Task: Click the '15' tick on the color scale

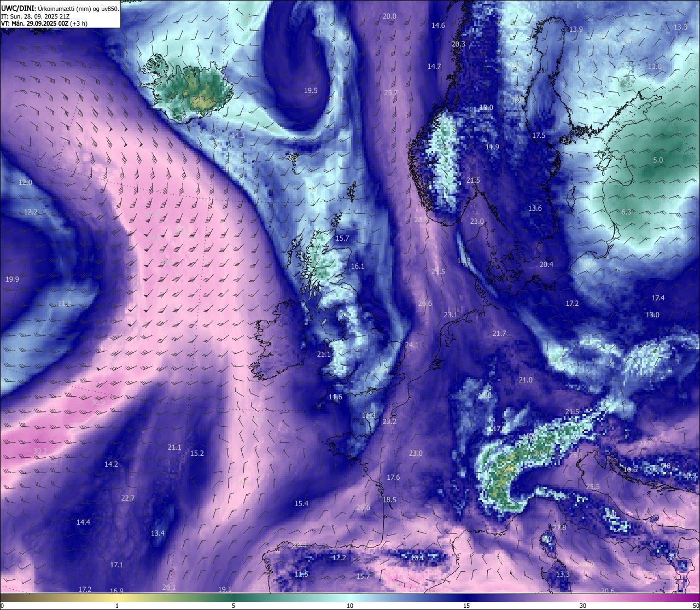Action: click(x=466, y=606)
